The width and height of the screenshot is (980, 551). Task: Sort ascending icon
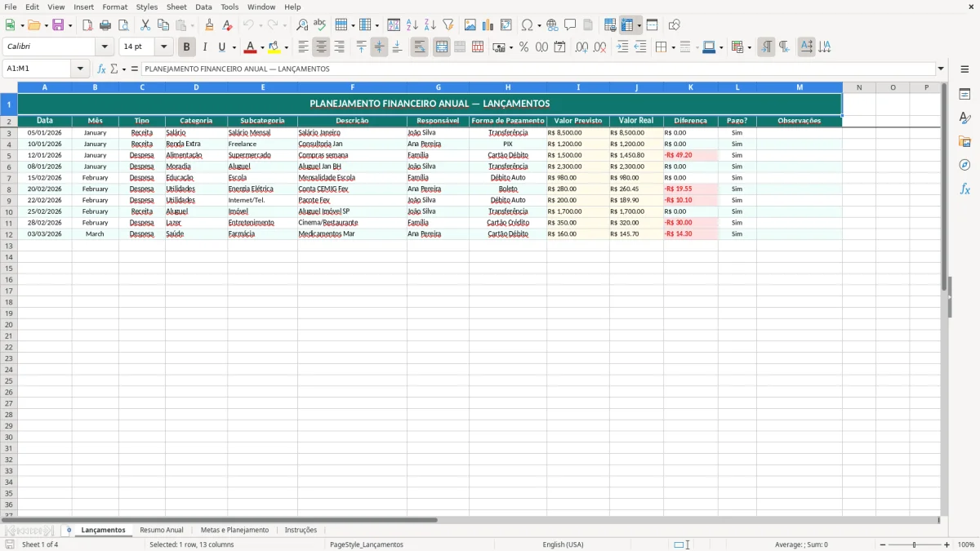tap(412, 25)
